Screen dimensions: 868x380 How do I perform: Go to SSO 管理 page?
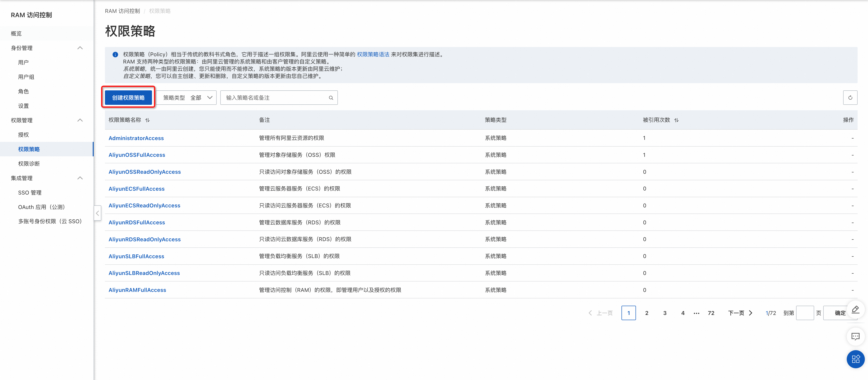coord(30,192)
